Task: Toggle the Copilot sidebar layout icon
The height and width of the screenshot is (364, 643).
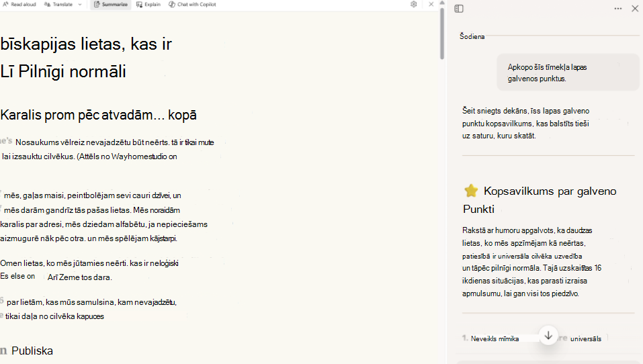Action: coord(459,9)
